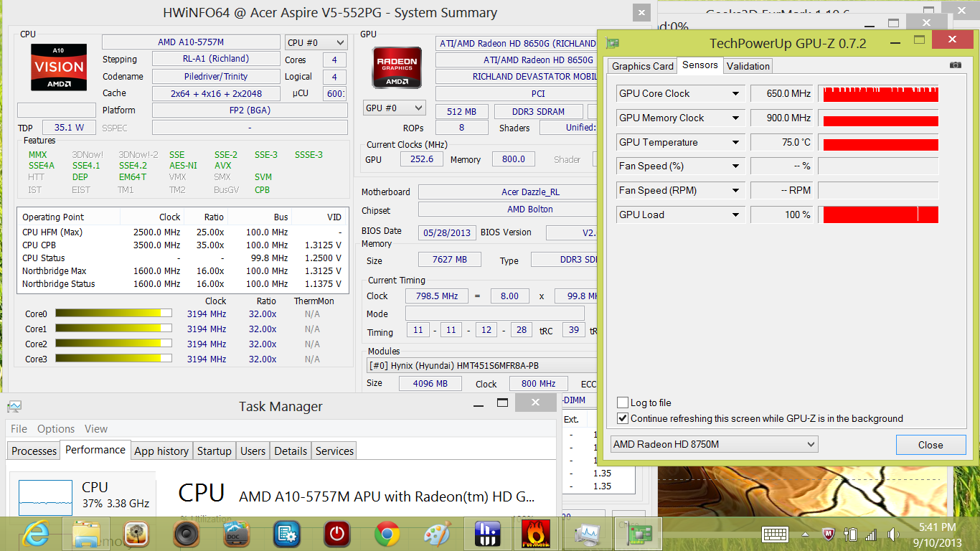Open the AMD Radeon HD 8750M device dropdown
980x551 pixels.
click(714, 445)
